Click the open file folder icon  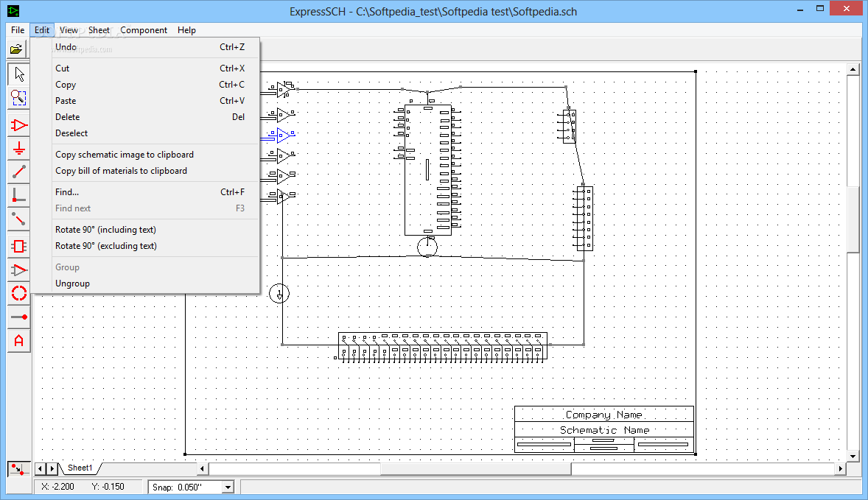pos(17,49)
